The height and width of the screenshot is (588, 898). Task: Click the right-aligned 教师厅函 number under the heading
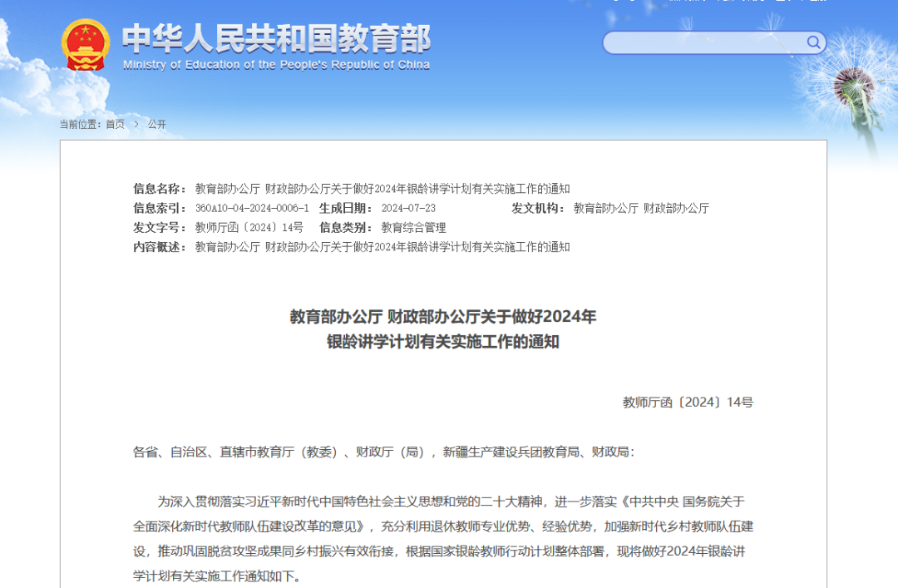tap(688, 403)
